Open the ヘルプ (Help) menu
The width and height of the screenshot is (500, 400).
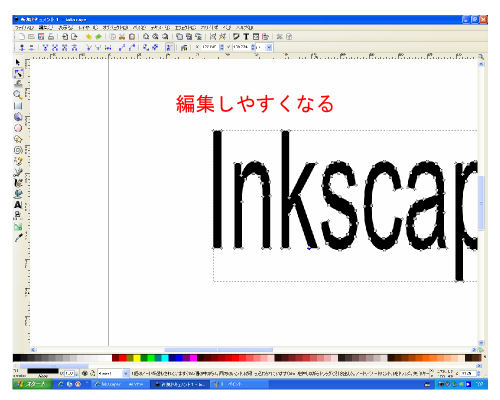(x=245, y=28)
